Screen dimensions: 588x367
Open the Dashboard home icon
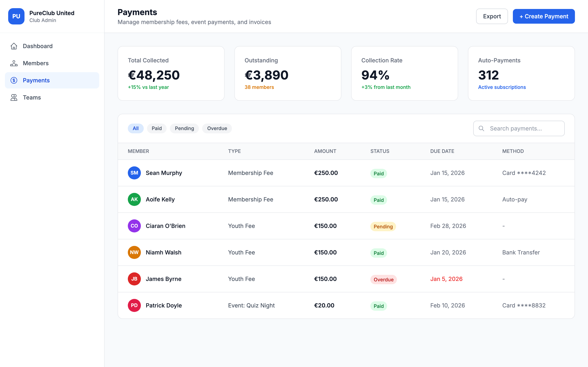click(14, 46)
